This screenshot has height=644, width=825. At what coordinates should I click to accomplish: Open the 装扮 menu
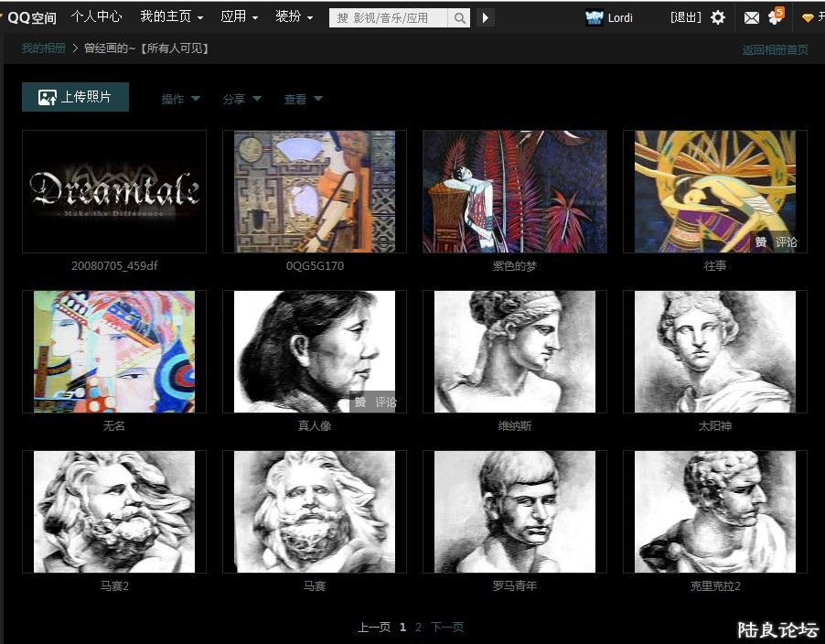point(294,16)
